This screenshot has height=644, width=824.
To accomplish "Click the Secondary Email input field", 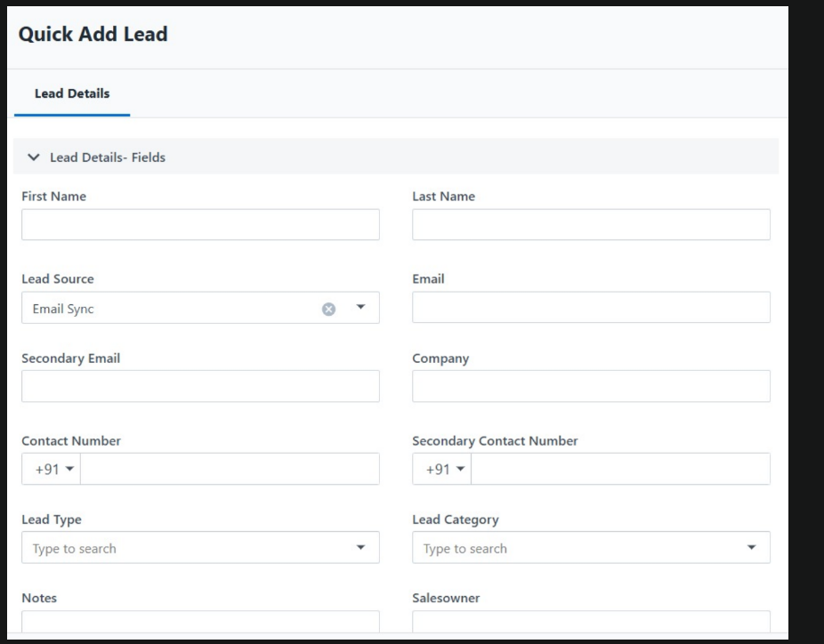I will (x=200, y=387).
